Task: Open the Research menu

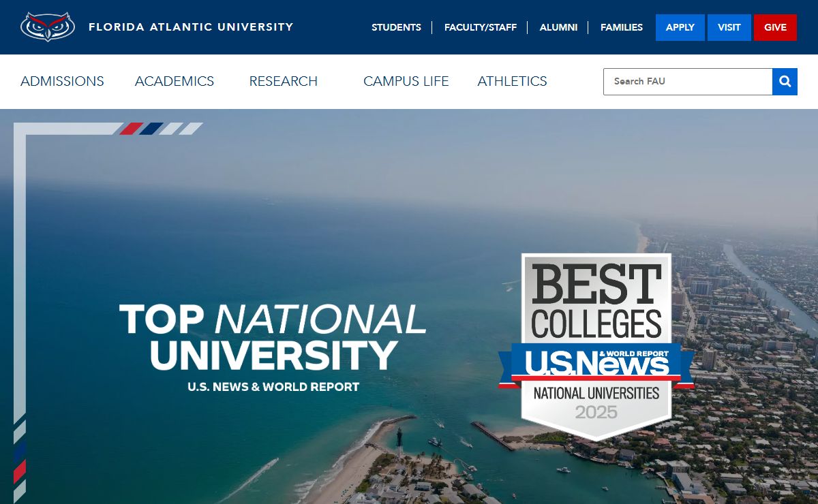Action: tap(284, 81)
